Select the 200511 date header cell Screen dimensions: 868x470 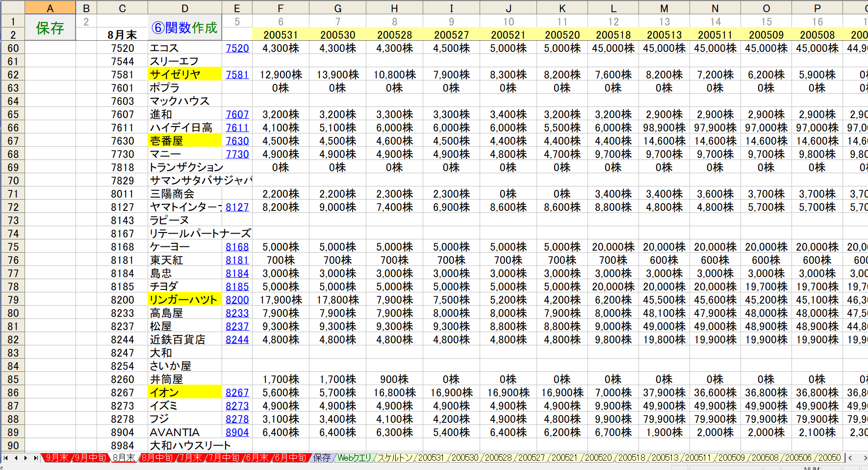point(715,35)
